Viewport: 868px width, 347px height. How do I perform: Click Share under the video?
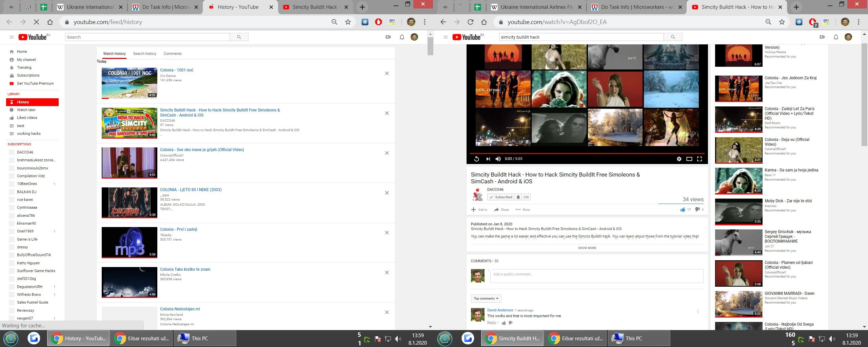(x=501, y=210)
